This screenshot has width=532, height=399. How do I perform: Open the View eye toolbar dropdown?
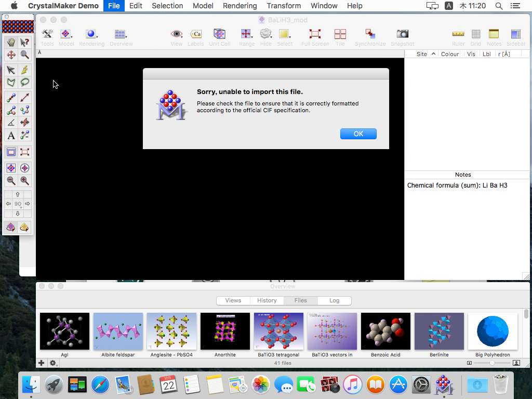(177, 37)
